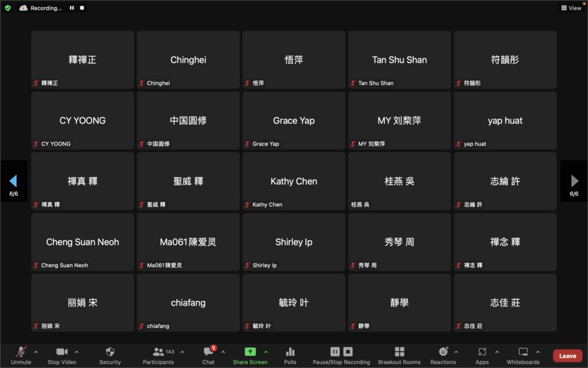Expand Share Screen options arrow
The height and width of the screenshot is (368, 588).
[266, 352]
